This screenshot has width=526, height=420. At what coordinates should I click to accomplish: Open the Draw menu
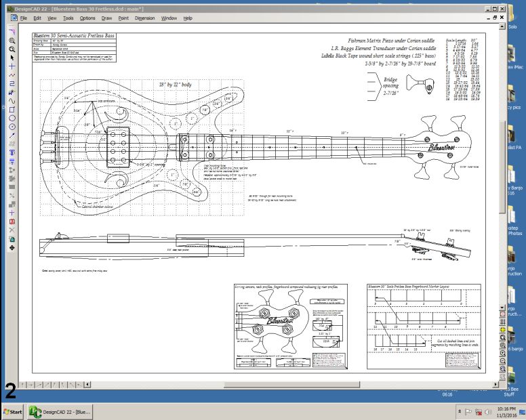click(x=106, y=18)
